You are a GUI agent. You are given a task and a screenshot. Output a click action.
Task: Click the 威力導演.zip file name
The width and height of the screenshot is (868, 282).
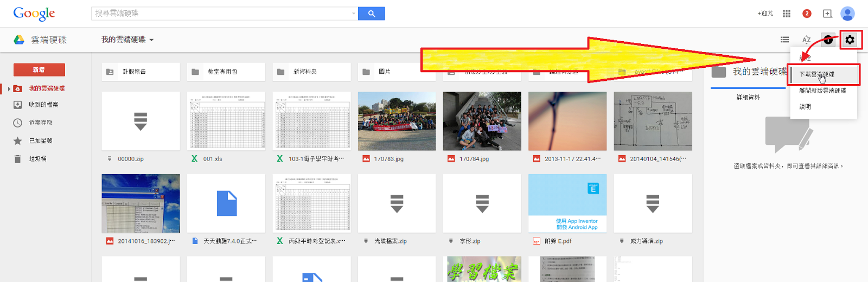tap(647, 241)
